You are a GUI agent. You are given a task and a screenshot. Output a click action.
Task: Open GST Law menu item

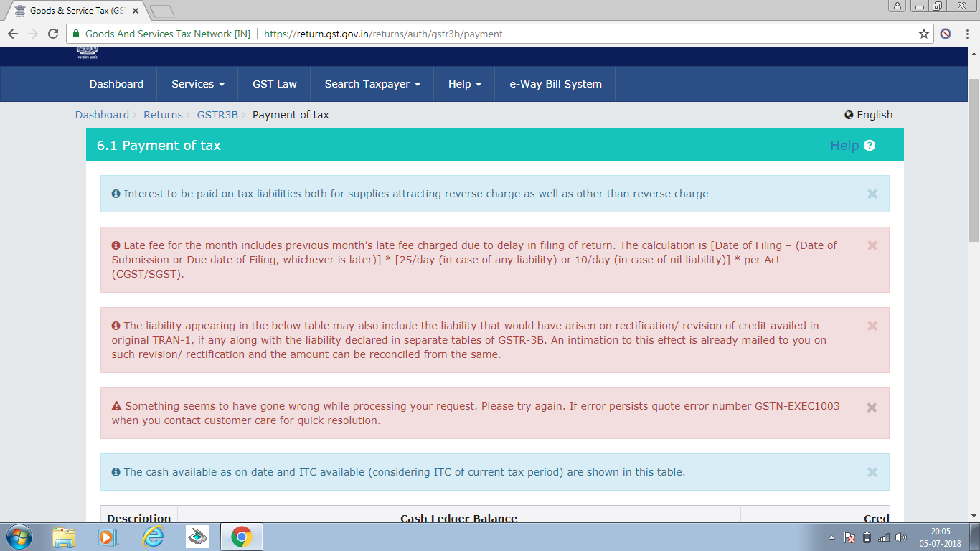[x=275, y=84]
